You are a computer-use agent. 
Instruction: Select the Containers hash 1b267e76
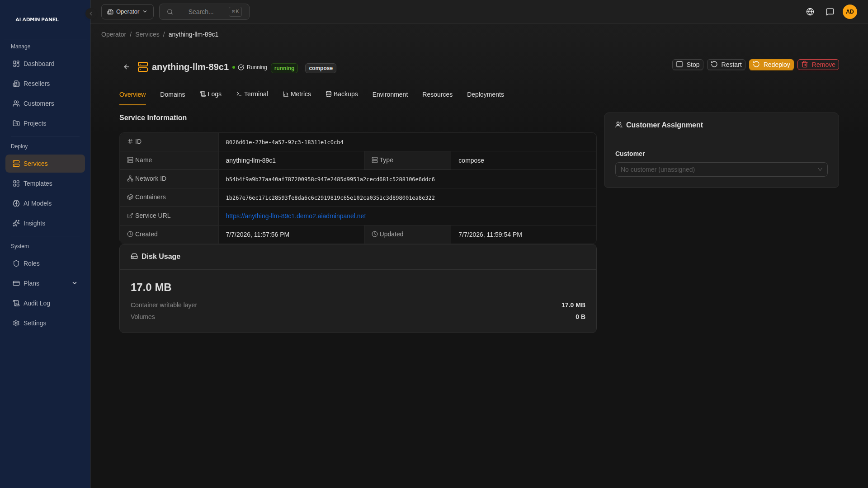click(x=330, y=198)
